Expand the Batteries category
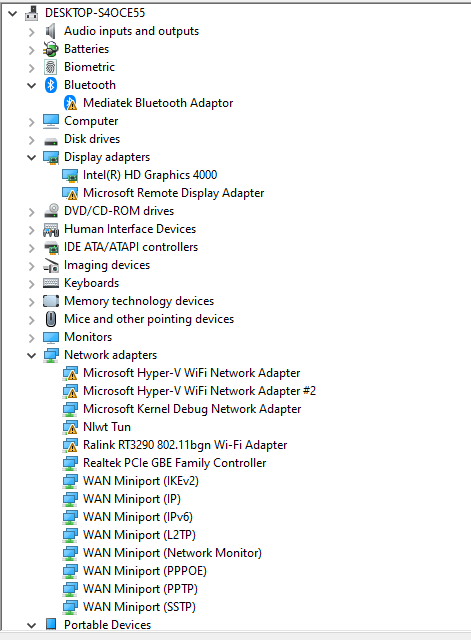471x640 pixels. [32, 50]
